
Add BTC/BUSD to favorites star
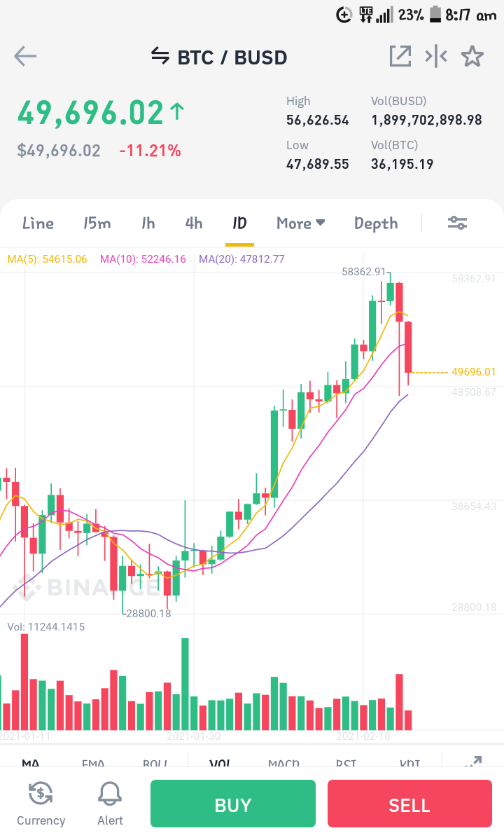[x=472, y=56]
